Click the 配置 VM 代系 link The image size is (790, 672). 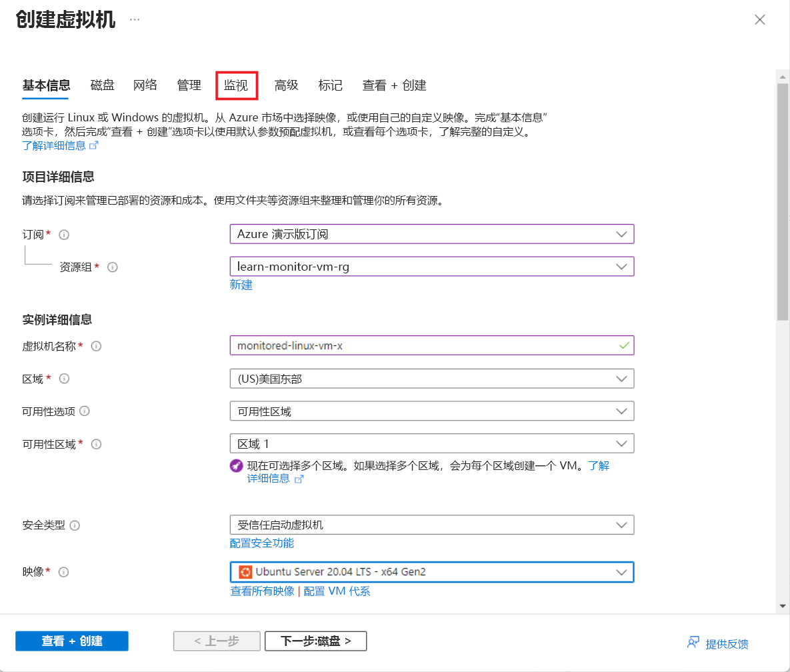pyautogui.click(x=337, y=591)
